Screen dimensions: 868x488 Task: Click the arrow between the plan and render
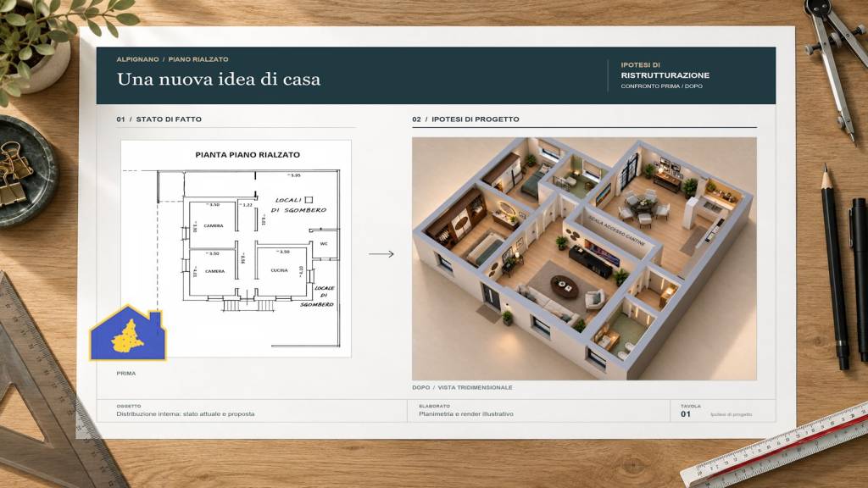pyautogui.click(x=381, y=254)
